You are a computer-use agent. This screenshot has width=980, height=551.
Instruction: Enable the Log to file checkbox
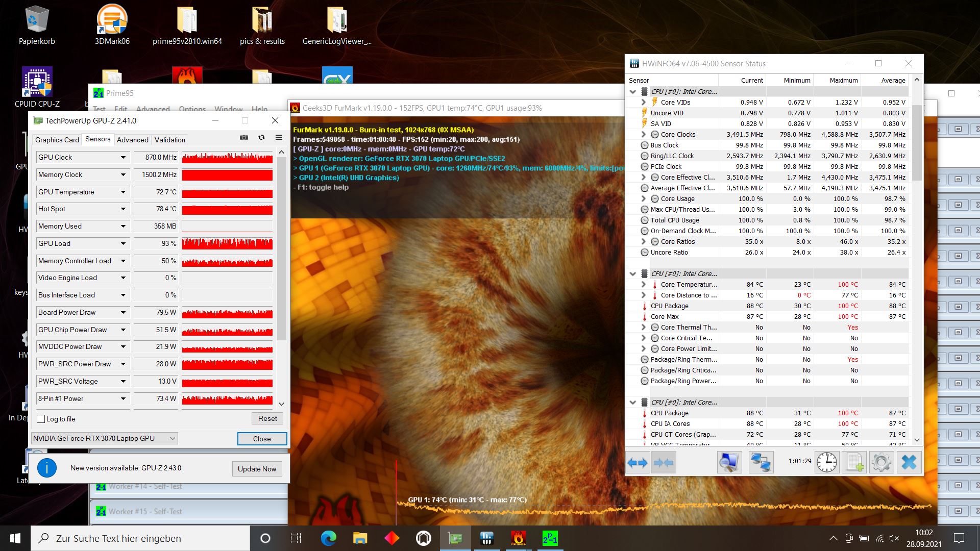coord(41,419)
